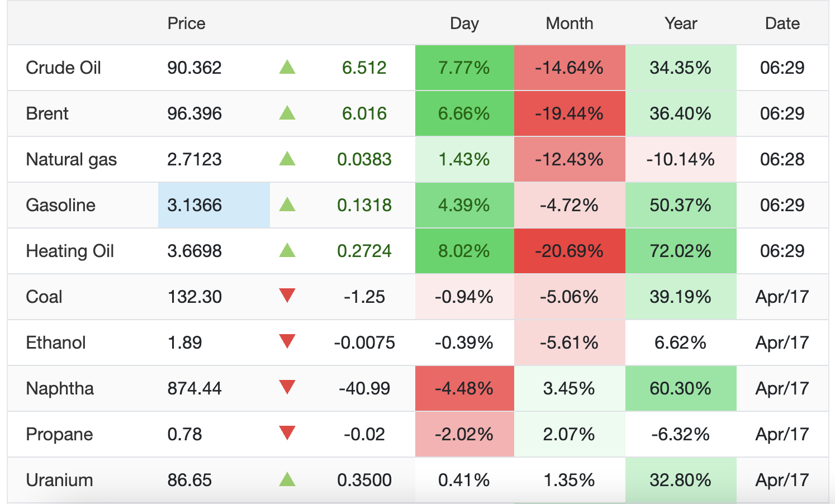Open the Brent commodity page
This screenshot has width=835, height=504.
coord(47,113)
